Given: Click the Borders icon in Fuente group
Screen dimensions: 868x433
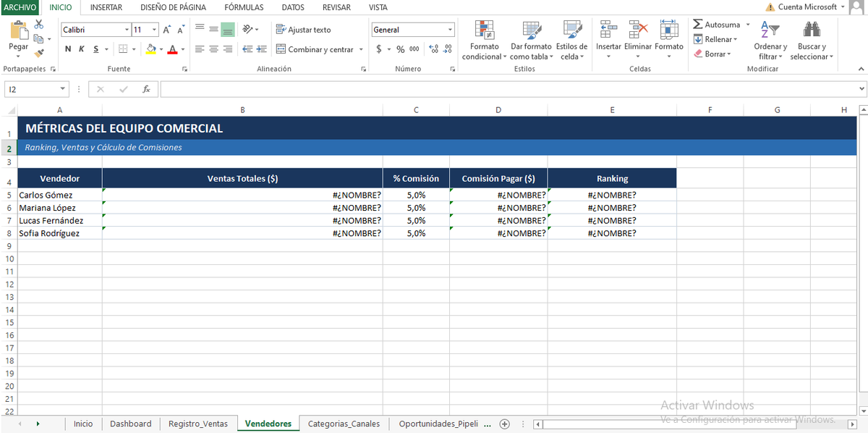Looking at the screenshot, I should click(x=123, y=49).
